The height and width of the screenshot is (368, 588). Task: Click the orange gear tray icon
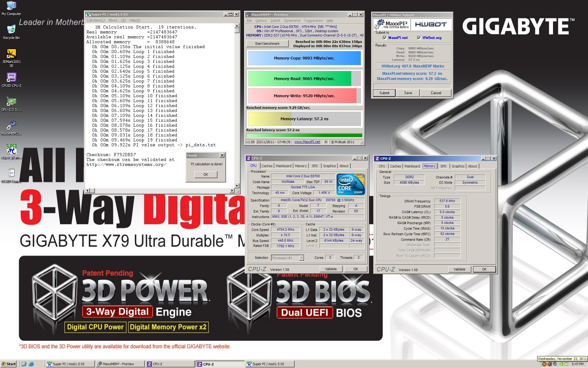(x=544, y=364)
